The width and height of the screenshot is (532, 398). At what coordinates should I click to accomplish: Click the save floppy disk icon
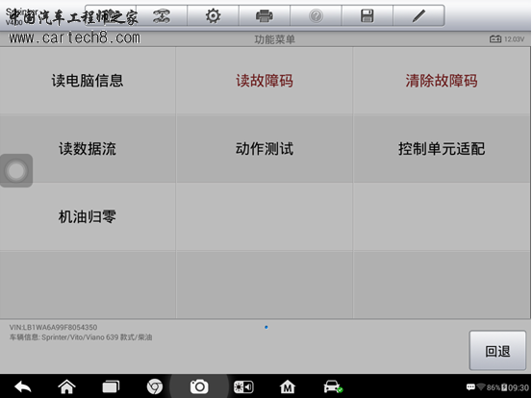tap(367, 15)
